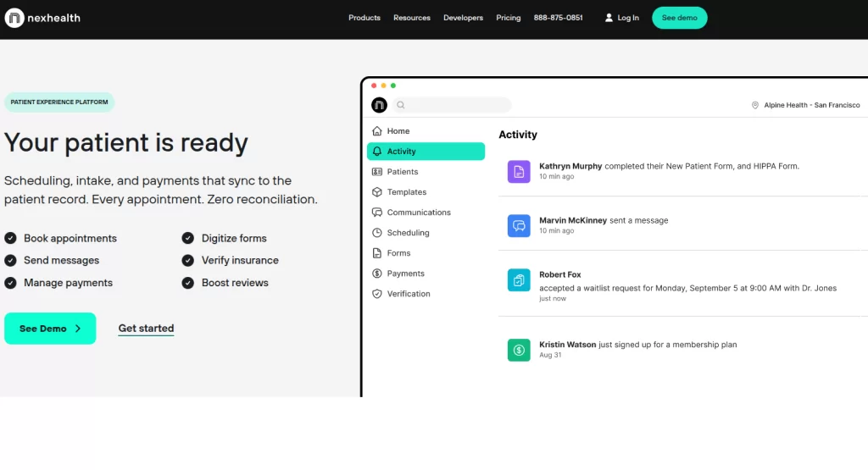This screenshot has width=868, height=470.
Task: Click the Forms document icon
Action: (x=377, y=253)
